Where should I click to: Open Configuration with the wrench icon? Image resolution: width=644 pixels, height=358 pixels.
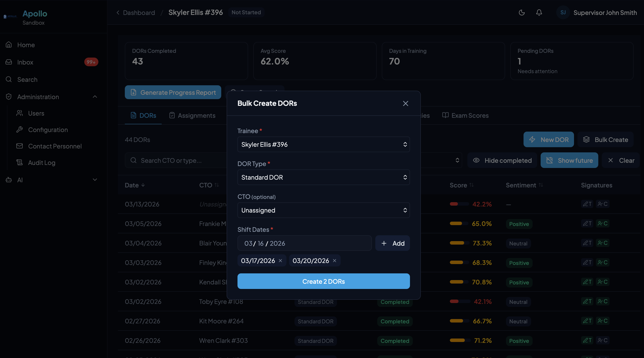[48, 130]
